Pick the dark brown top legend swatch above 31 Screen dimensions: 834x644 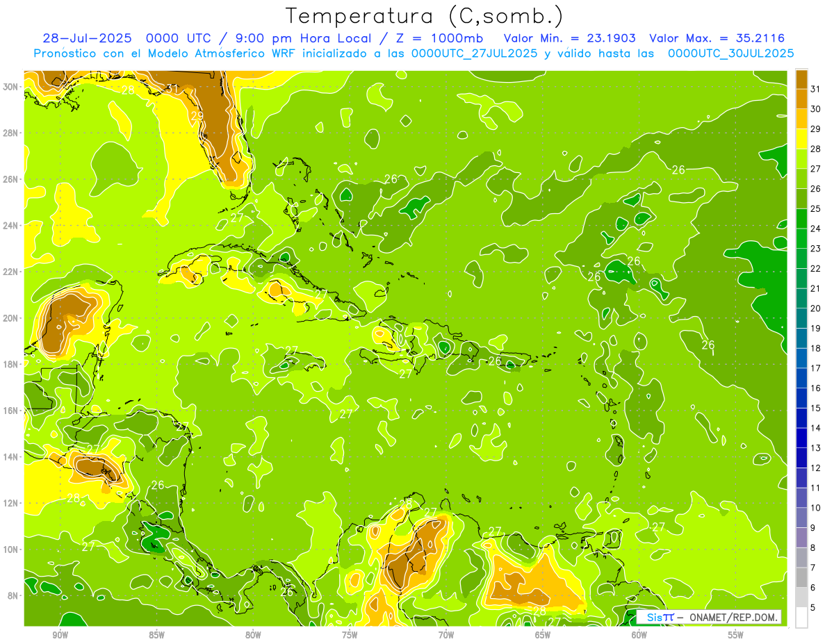[x=801, y=80]
